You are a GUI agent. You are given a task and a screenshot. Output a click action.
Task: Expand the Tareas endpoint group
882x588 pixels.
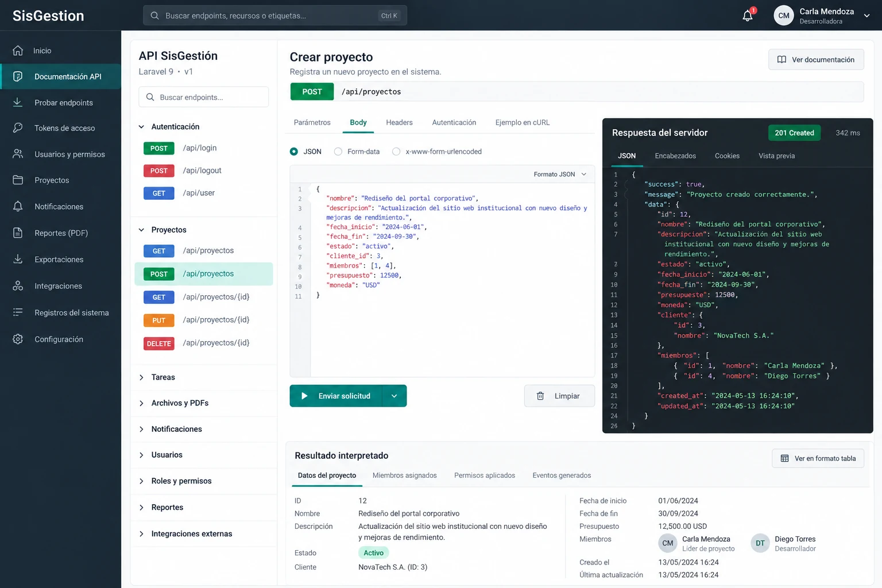pos(141,377)
